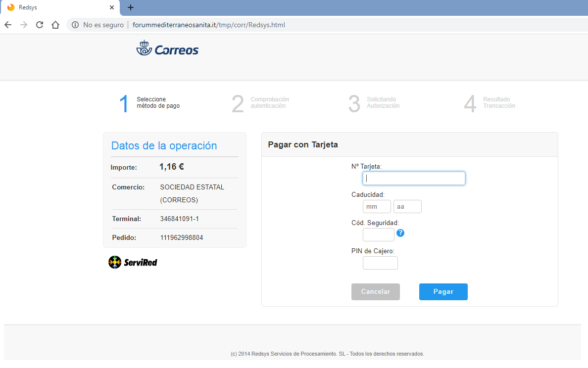The width and height of the screenshot is (588, 368).
Task: Click the 'Nº Tarjeta:' label
Action: (x=366, y=166)
